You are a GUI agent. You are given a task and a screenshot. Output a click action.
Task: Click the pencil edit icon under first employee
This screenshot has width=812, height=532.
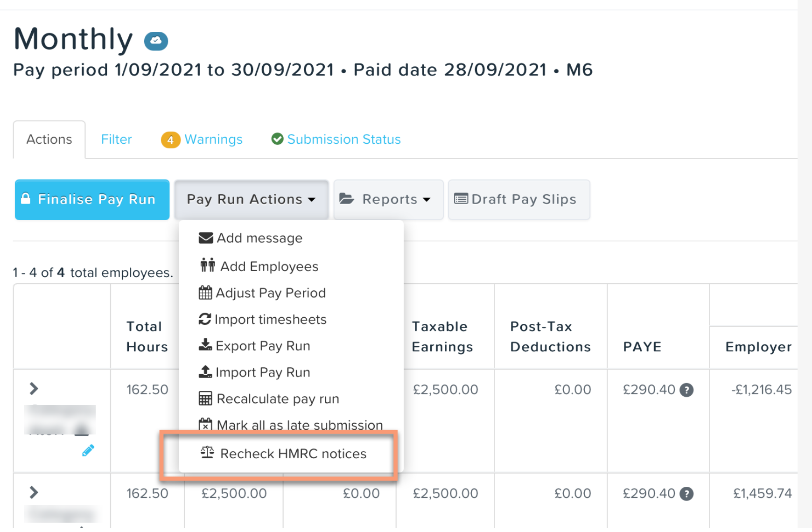88,450
